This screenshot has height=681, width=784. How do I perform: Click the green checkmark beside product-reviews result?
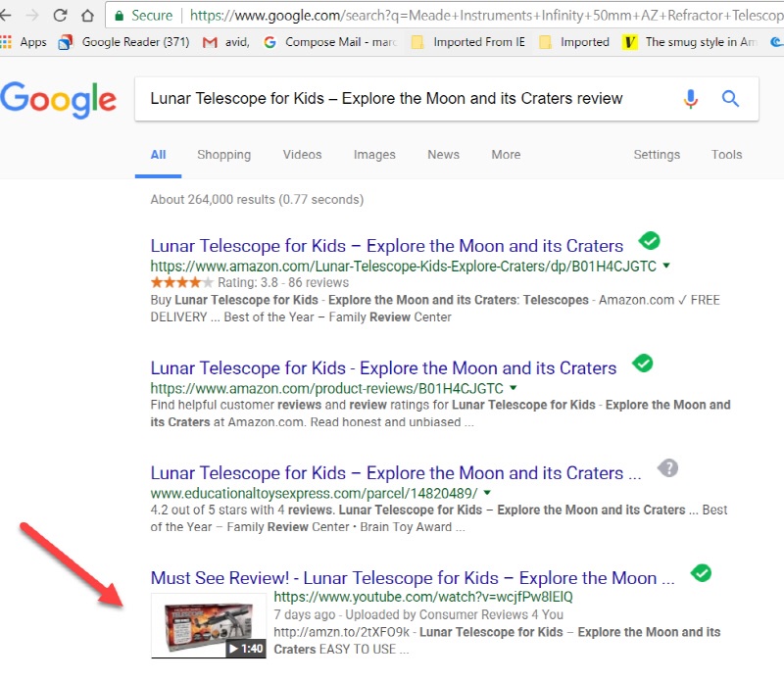(x=643, y=363)
